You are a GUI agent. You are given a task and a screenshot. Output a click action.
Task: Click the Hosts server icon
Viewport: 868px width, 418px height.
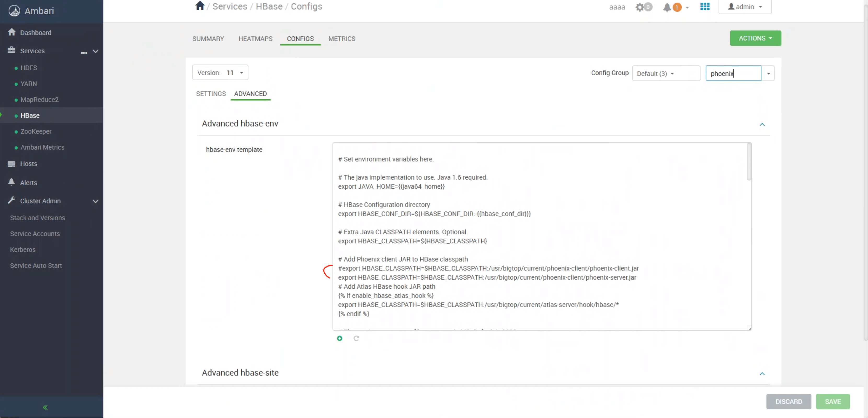12,164
